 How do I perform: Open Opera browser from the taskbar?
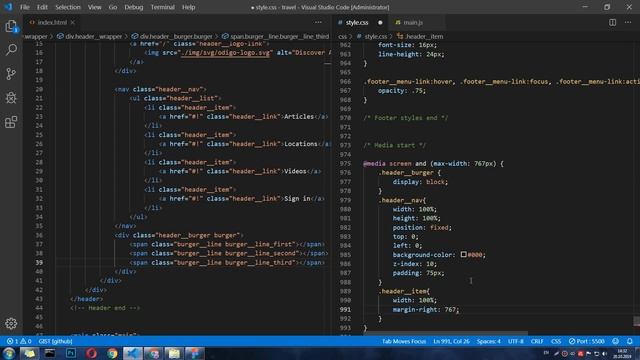click(91, 353)
